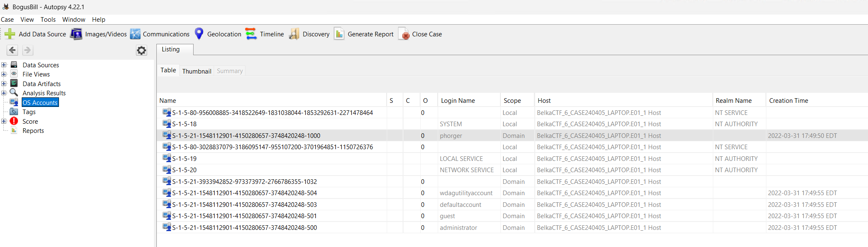Open the Case menu
This screenshot has height=247, width=868.
tap(7, 20)
